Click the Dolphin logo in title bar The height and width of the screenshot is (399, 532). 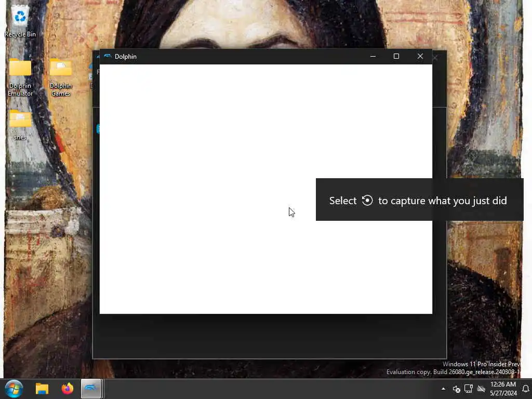[x=108, y=56]
